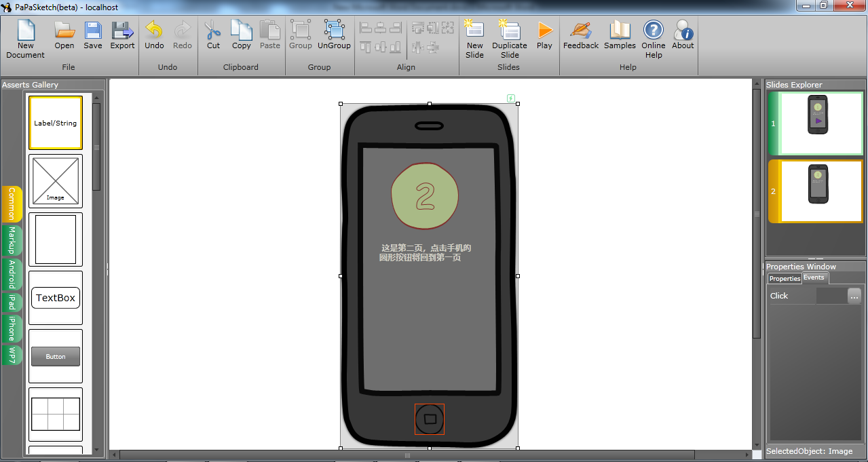This screenshot has height=462, width=868.
Task: Open the Properties tab
Action: (x=785, y=279)
